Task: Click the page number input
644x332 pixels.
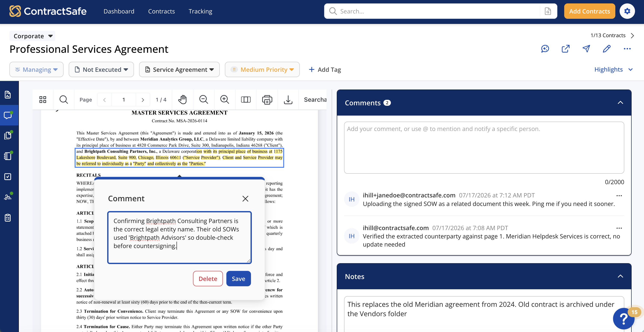Action: (x=123, y=100)
